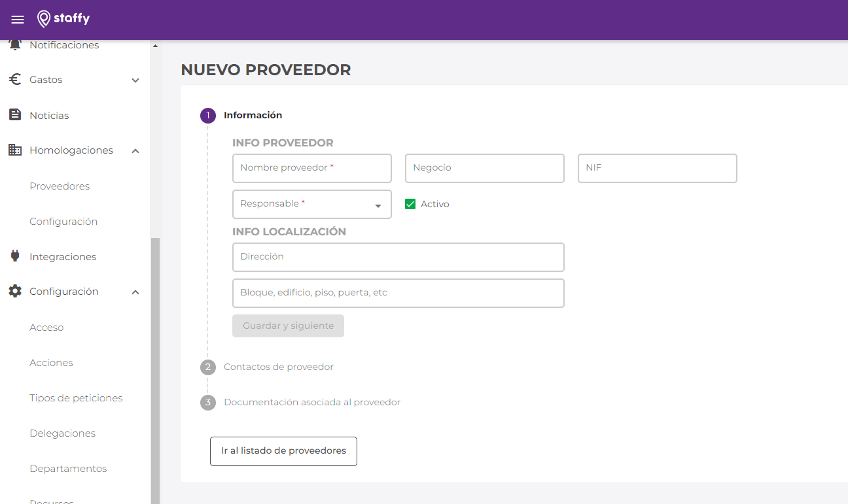Click the Staffy logo

click(x=63, y=19)
